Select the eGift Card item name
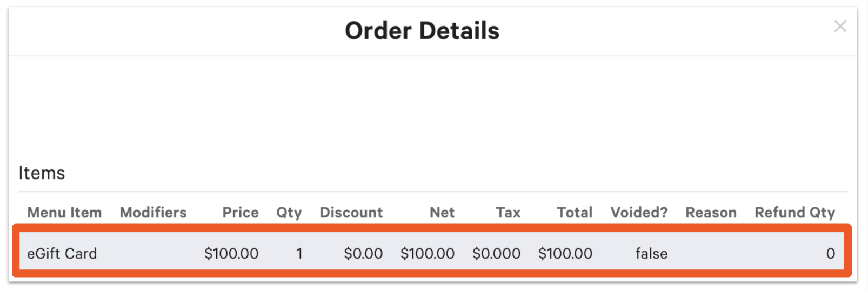The height and width of the screenshot is (290, 868). point(62,253)
